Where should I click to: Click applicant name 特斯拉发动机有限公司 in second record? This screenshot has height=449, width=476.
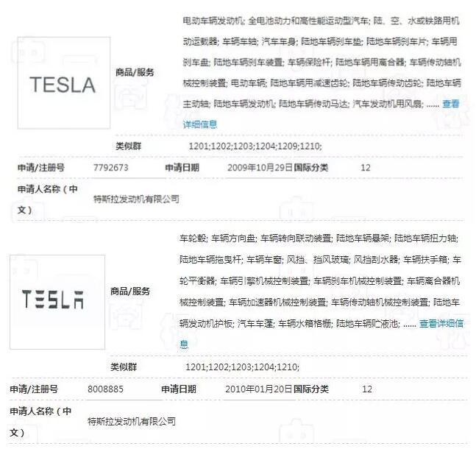point(132,422)
